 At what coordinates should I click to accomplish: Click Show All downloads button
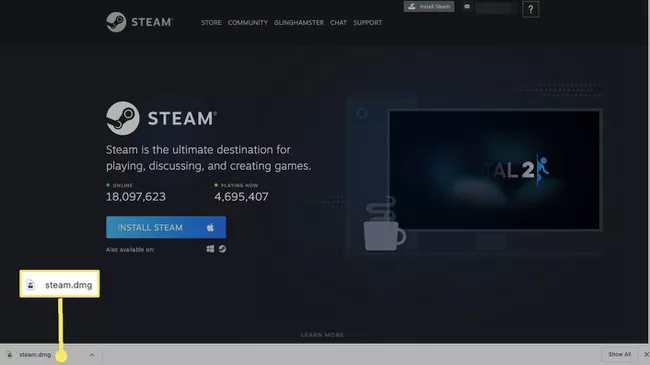[619, 354]
